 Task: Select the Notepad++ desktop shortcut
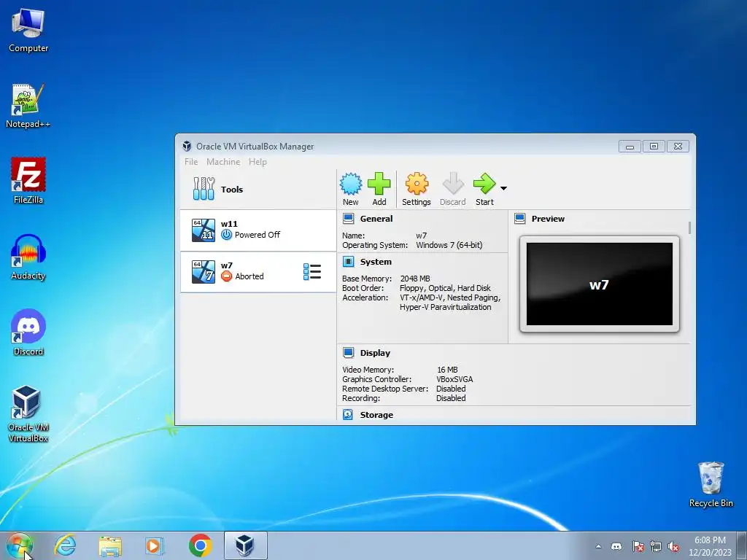click(x=28, y=106)
